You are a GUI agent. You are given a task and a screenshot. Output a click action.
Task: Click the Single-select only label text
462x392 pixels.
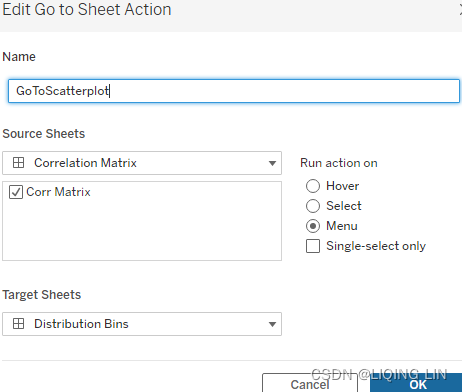(376, 246)
